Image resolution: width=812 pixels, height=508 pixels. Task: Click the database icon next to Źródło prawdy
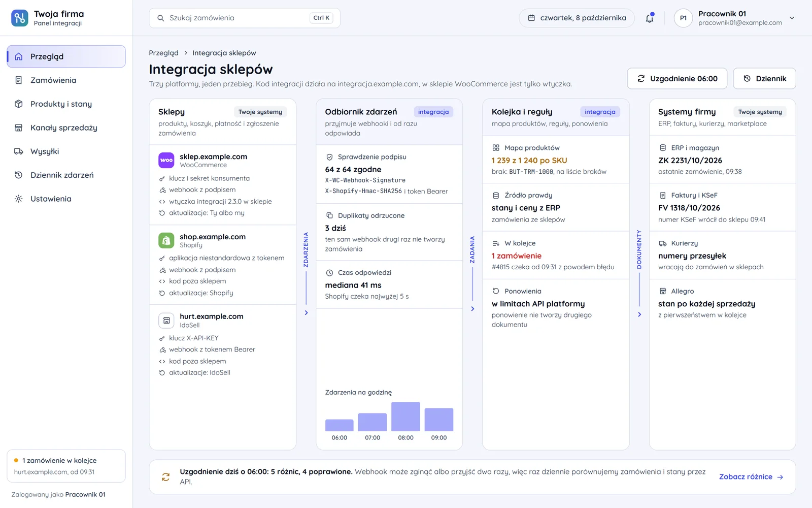coord(496,195)
